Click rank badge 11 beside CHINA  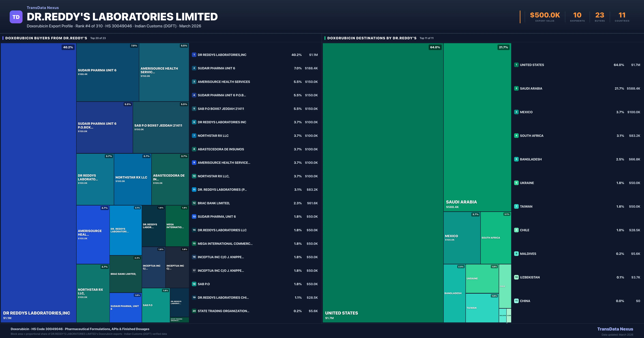[516, 301]
